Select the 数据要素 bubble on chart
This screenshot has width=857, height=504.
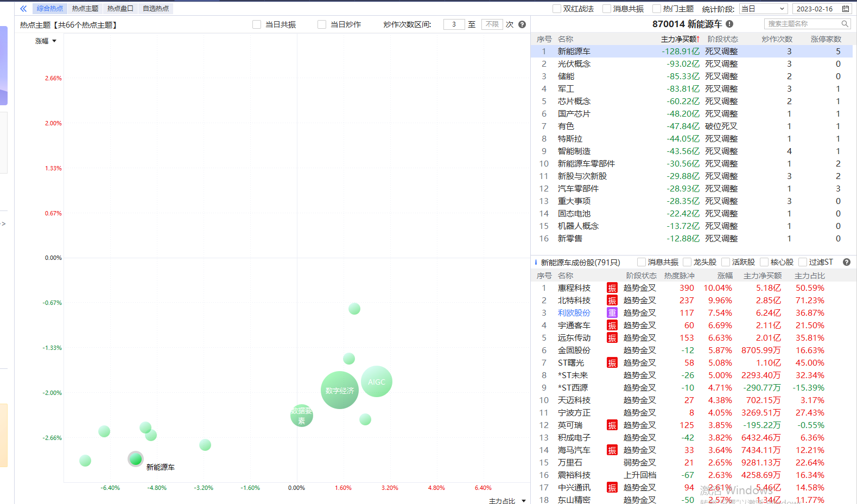pos(302,416)
